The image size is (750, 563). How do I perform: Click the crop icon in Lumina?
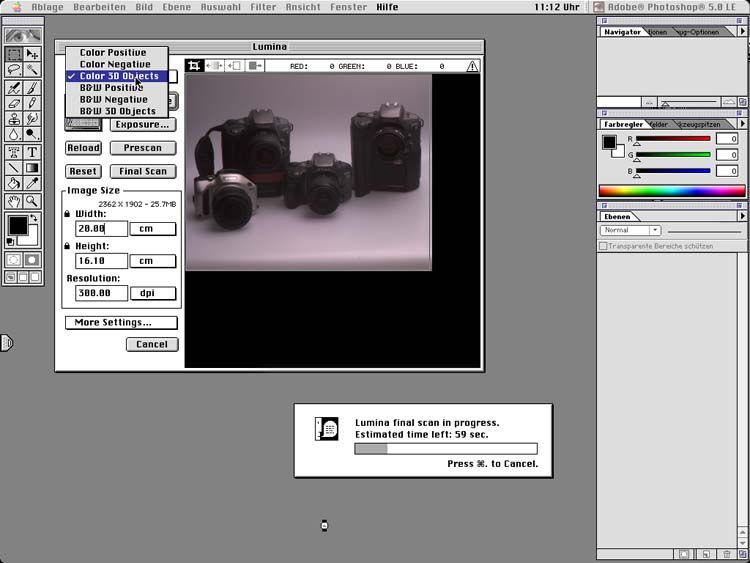(195, 66)
